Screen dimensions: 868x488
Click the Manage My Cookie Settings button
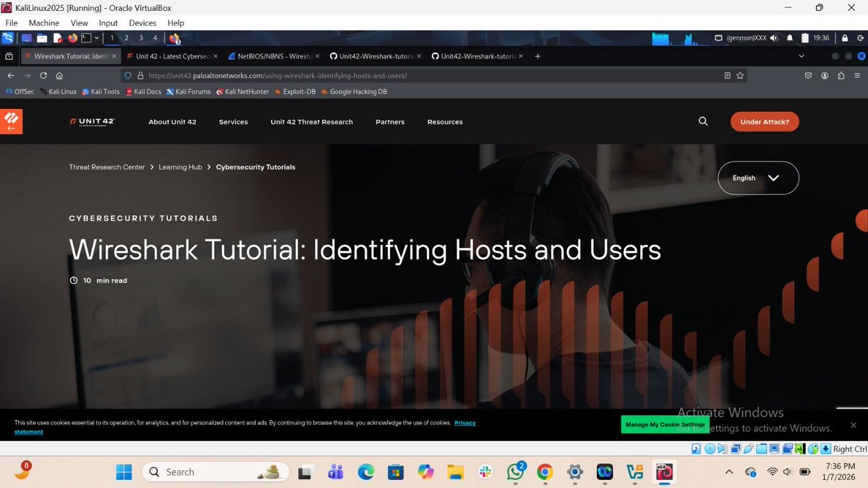click(x=665, y=424)
